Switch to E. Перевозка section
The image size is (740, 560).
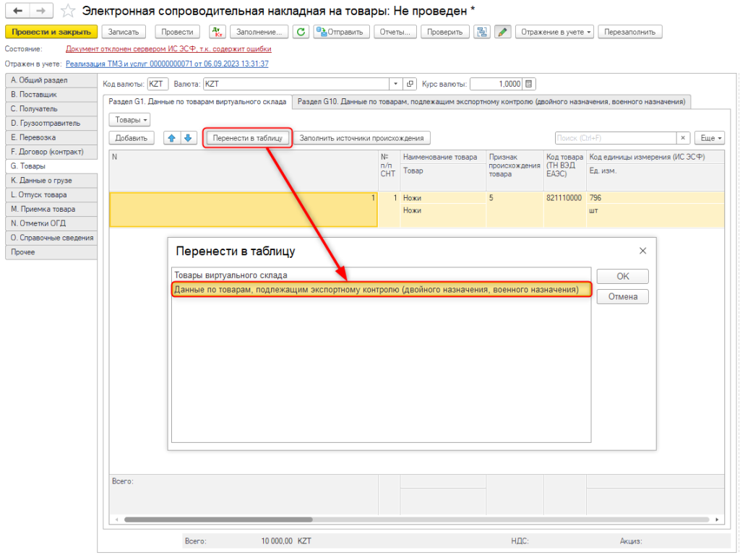coord(51,137)
